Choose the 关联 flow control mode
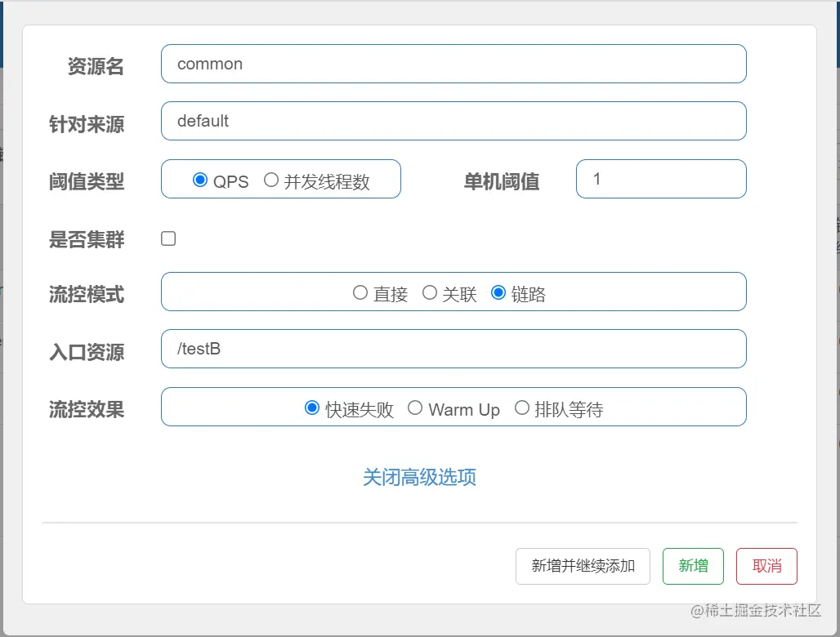This screenshot has width=840, height=637. coord(430,293)
